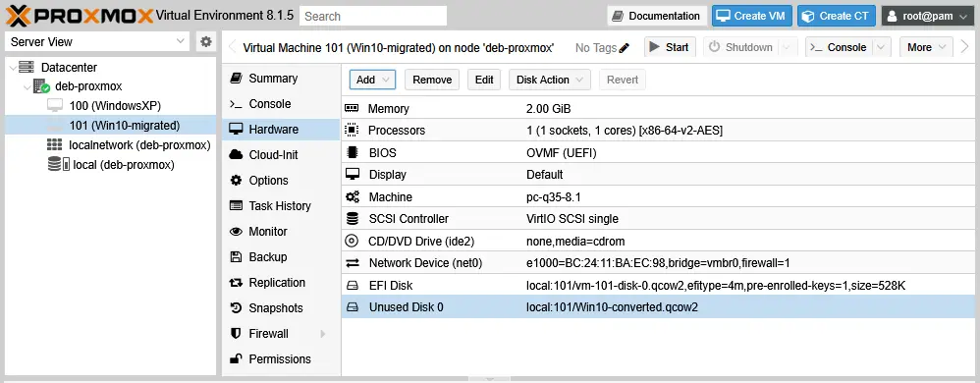The height and width of the screenshot is (383, 980).
Task: Click the Display monitor icon
Action: tap(352, 175)
